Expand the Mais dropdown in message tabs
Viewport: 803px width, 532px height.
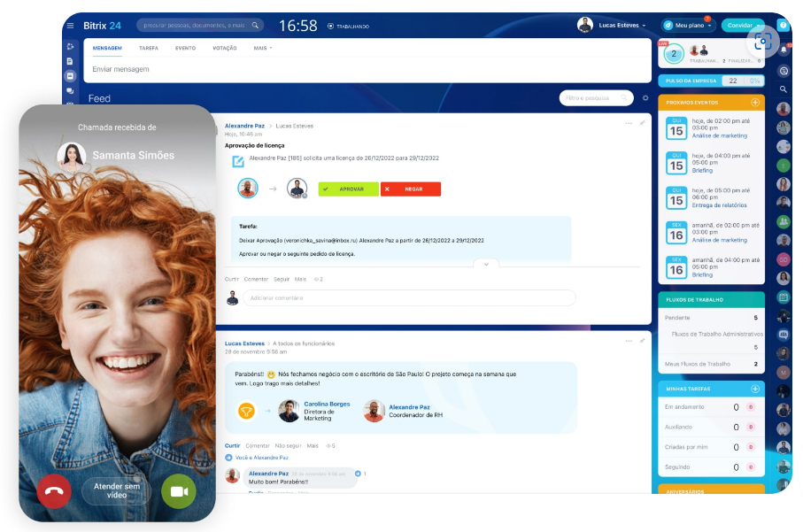[x=263, y=48]
